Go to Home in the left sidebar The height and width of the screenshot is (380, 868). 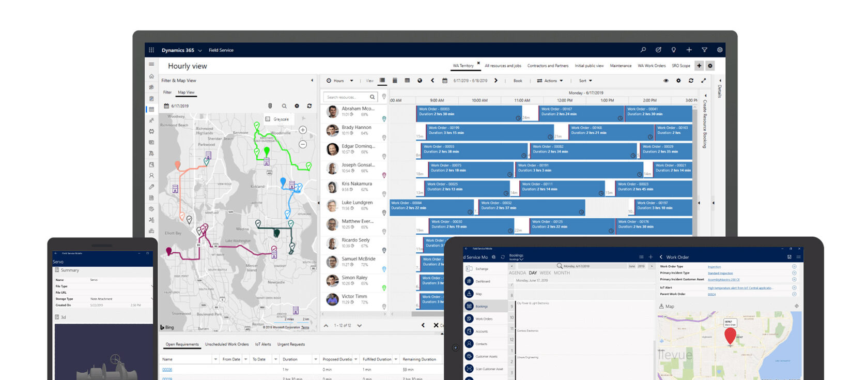[x=151, y=76]
